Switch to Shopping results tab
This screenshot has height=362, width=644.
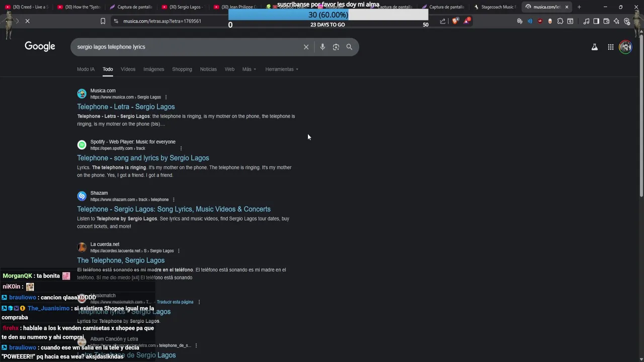[182, 69]
